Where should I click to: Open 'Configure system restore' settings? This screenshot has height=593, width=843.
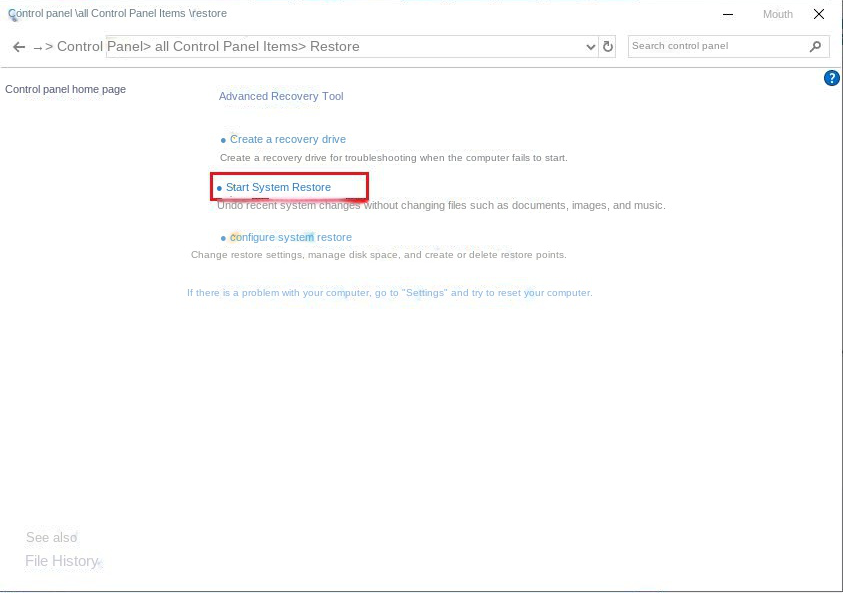pyautogui.click(x=290, y=237)
